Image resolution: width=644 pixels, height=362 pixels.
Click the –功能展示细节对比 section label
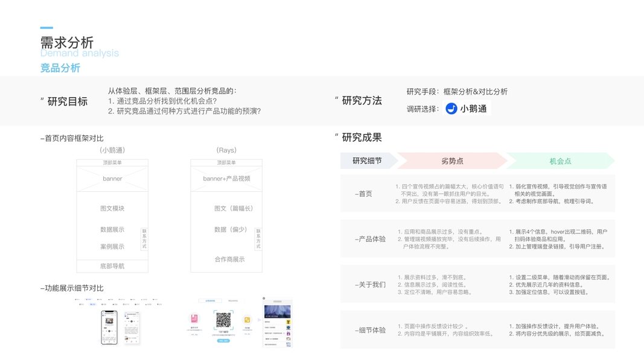[x=72, y=288]
